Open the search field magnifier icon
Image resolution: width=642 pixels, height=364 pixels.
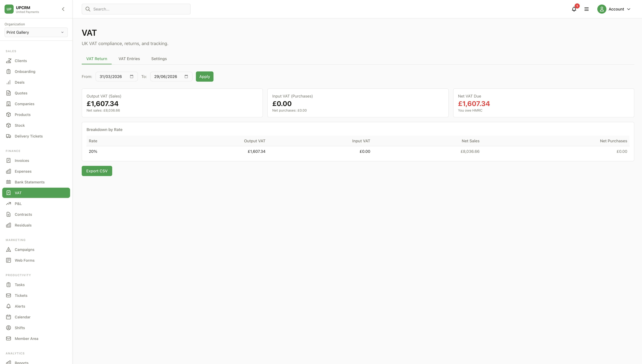point(88,9)
